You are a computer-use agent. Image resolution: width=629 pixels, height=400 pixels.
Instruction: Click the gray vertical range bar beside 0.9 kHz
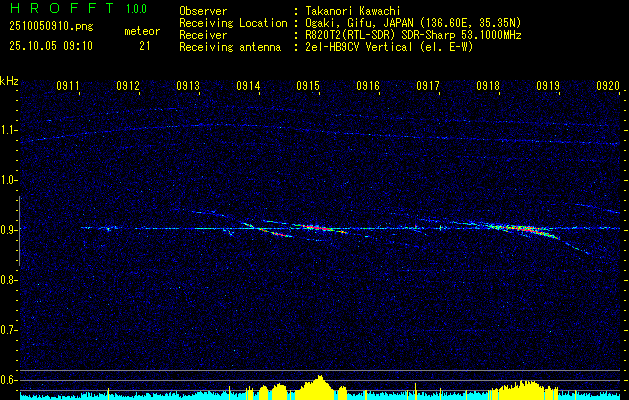pyautogui.click(x=19, y=231)
